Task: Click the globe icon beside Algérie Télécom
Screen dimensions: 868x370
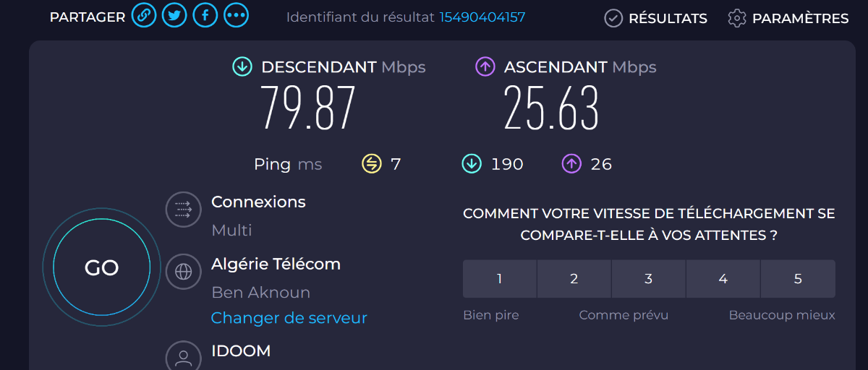Action: pyautogui.click(x=183, y=272)
